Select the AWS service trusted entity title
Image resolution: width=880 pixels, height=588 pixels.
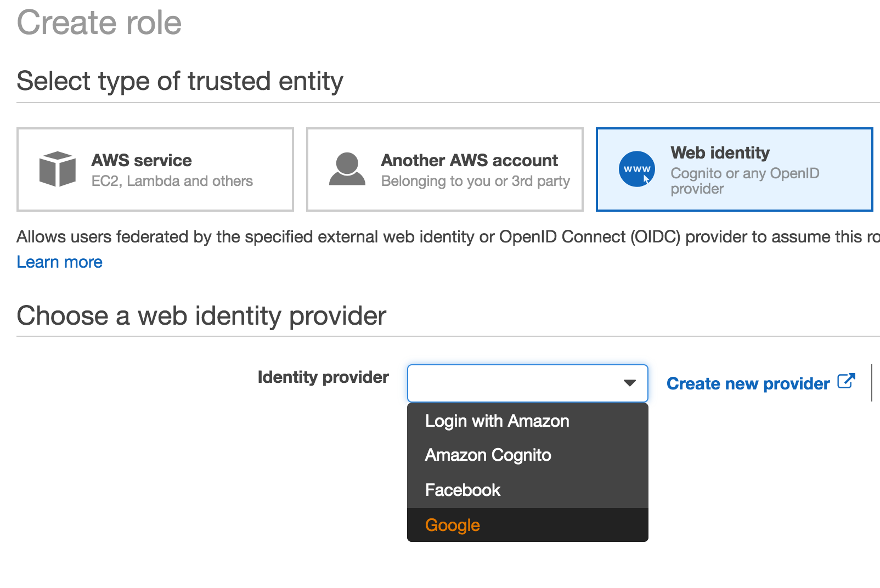142,160
